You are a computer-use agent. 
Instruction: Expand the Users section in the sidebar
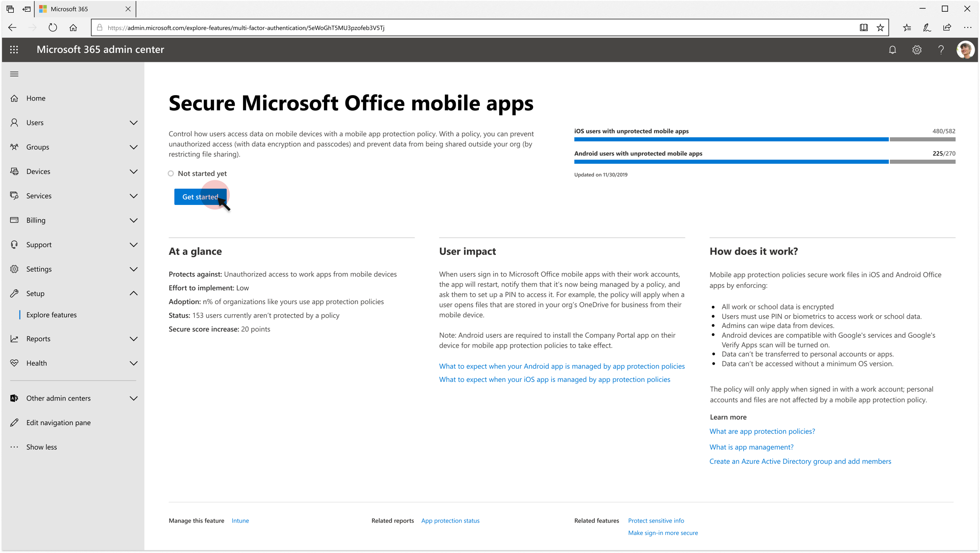pyautogui.click(x=133, y=123)
